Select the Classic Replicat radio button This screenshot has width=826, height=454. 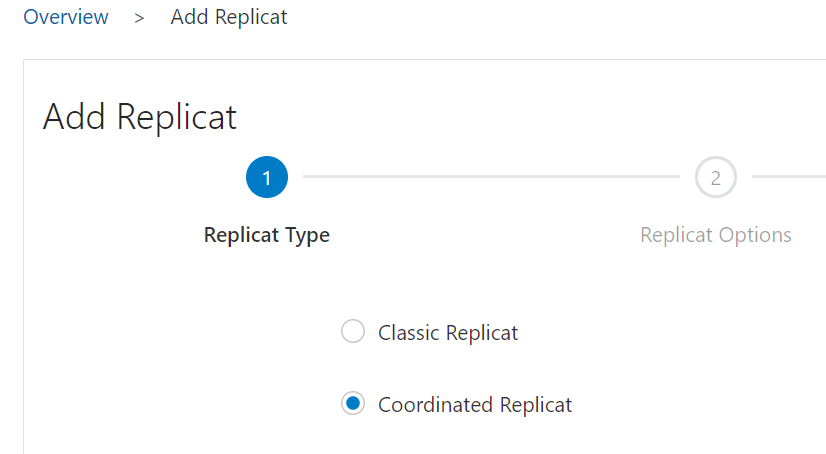click(x=353, y=332)
